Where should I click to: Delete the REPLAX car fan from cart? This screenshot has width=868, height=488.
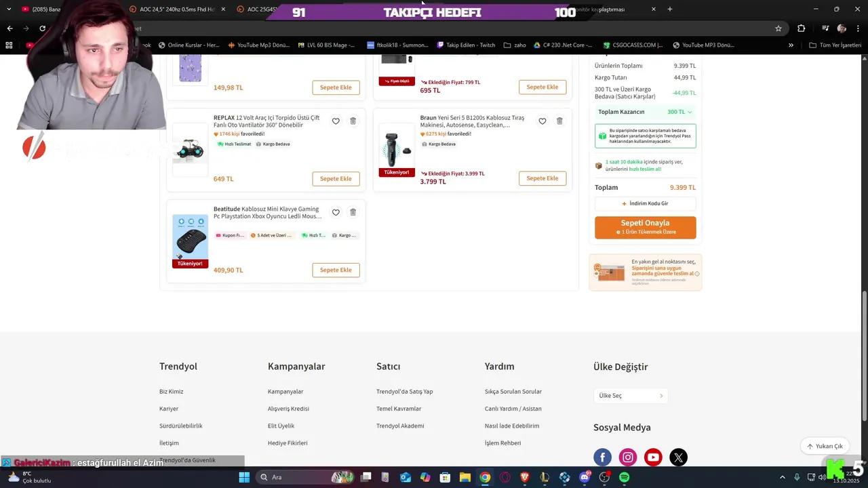(353, 121)
